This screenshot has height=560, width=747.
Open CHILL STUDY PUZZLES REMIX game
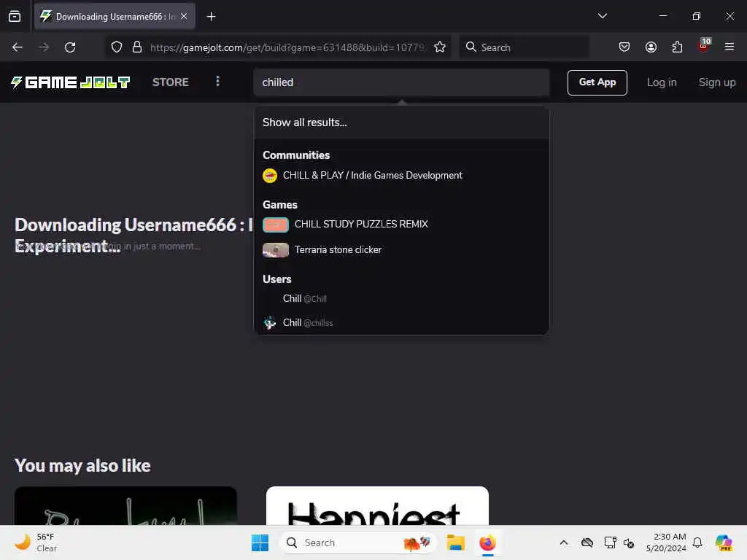[x=402, y=225]
